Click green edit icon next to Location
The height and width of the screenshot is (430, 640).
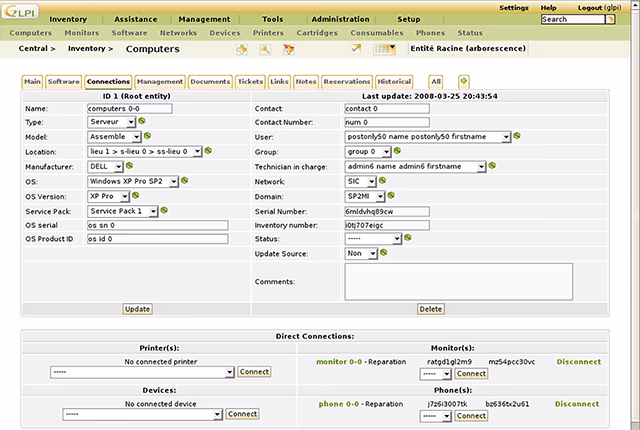(208, 151)
